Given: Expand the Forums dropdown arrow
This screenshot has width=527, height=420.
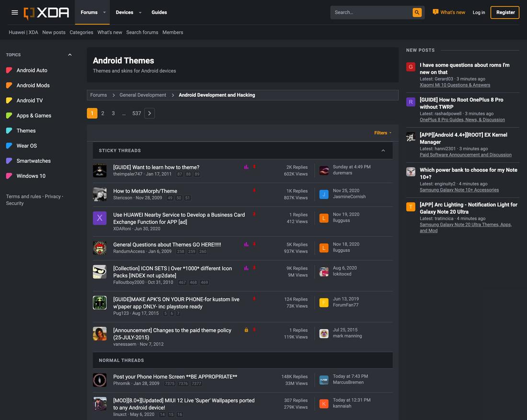Looking at the screenshot, I should coord(104,12).
